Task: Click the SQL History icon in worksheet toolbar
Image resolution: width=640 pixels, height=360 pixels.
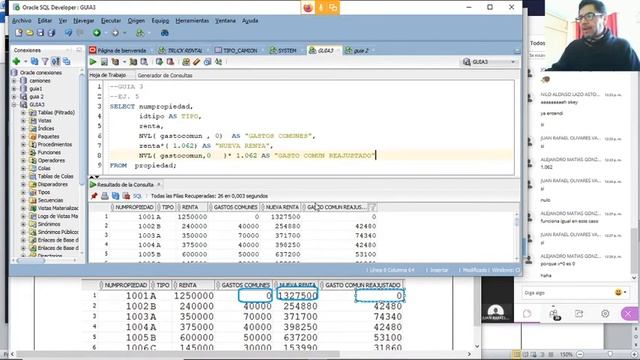Action: pos(207,62)
